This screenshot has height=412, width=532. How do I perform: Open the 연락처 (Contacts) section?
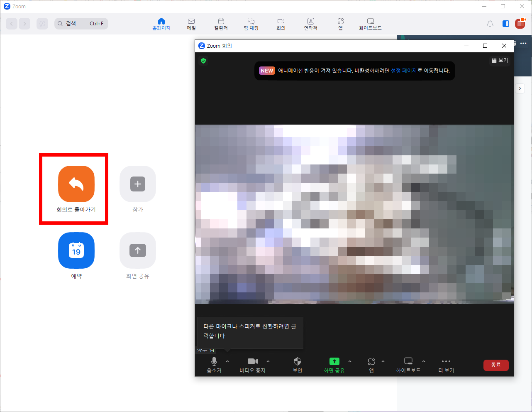310,24
